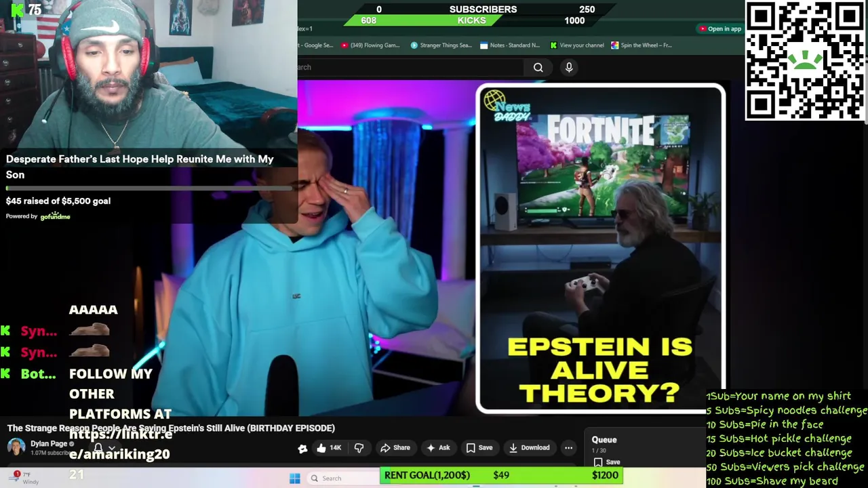Click the News Daddy logo in video
Viewport: 868px width, 488px height.
[507, 107]
